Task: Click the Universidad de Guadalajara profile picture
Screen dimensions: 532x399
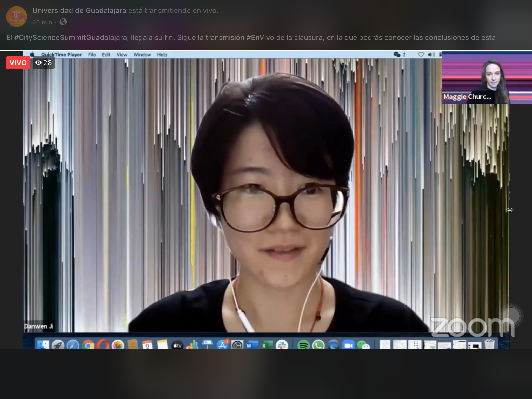Action: [17, 16]
